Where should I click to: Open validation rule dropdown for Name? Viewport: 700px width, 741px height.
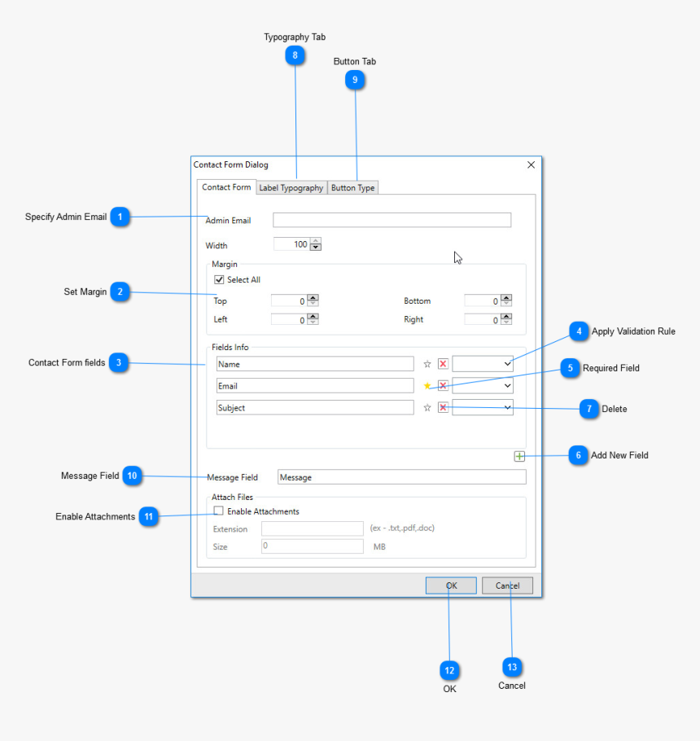click(483, 364)
